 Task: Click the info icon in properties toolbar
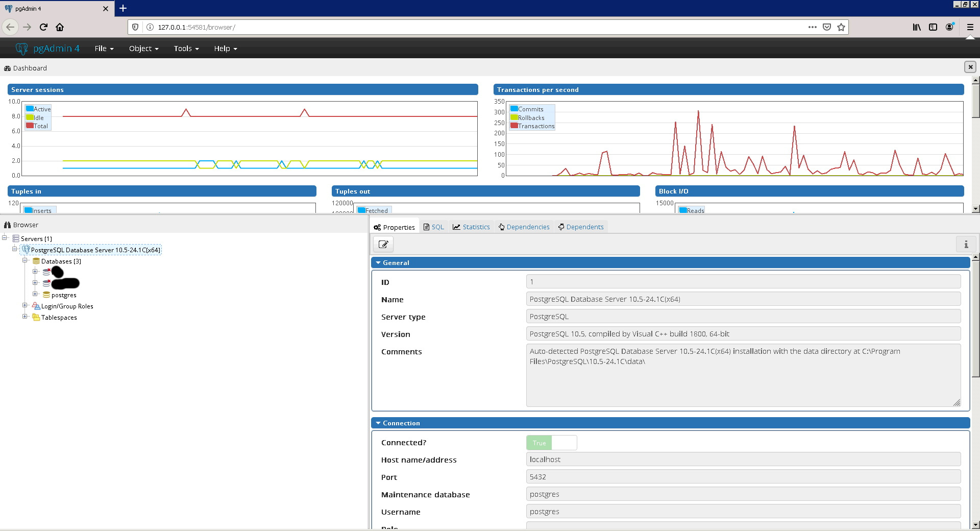pos(966,244)
